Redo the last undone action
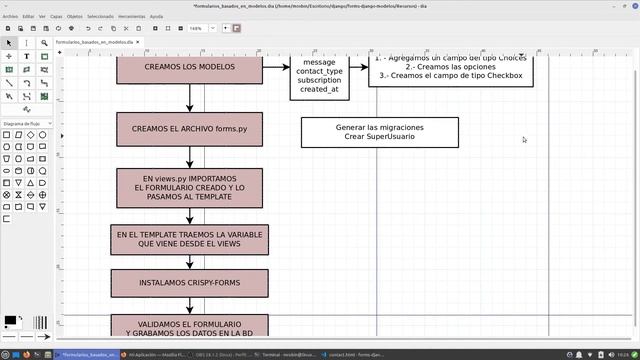This screenshot has height=360, width=640. click(x=100, y=29)
